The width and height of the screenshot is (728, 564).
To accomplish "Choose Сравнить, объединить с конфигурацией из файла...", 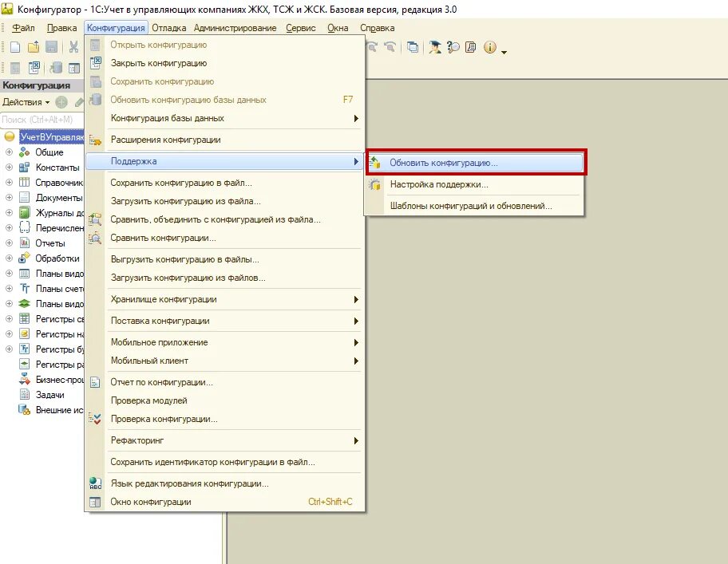I will pyautogui.click(x=224, y=219).
